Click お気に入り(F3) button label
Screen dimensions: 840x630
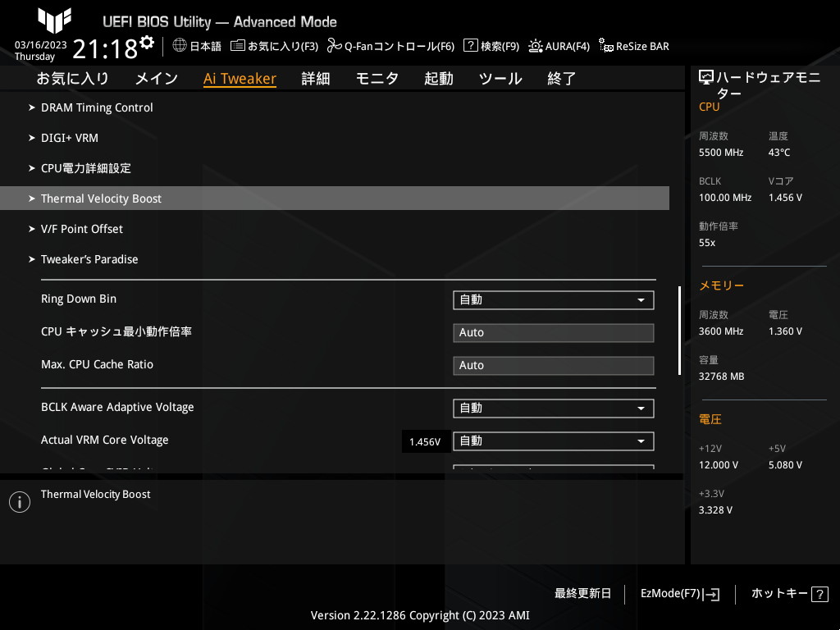(x=283, y=46)
